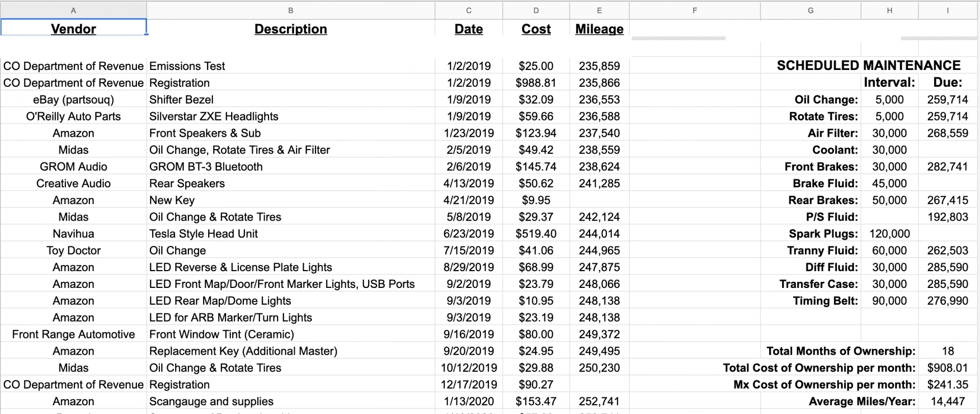The image size is (980, 414).
Task: Select column A header
Action: pos(73,10)
